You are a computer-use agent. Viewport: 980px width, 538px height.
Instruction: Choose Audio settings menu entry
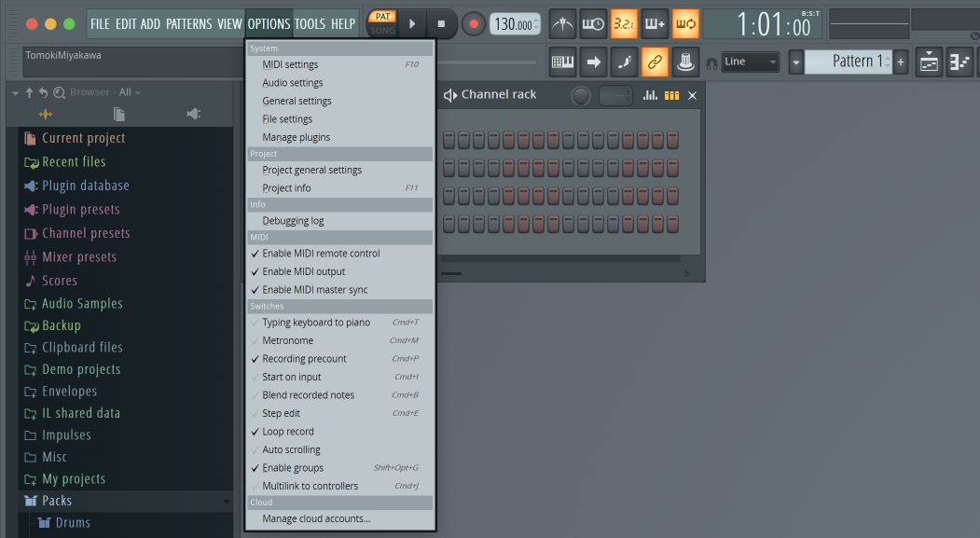click(340, 82)
